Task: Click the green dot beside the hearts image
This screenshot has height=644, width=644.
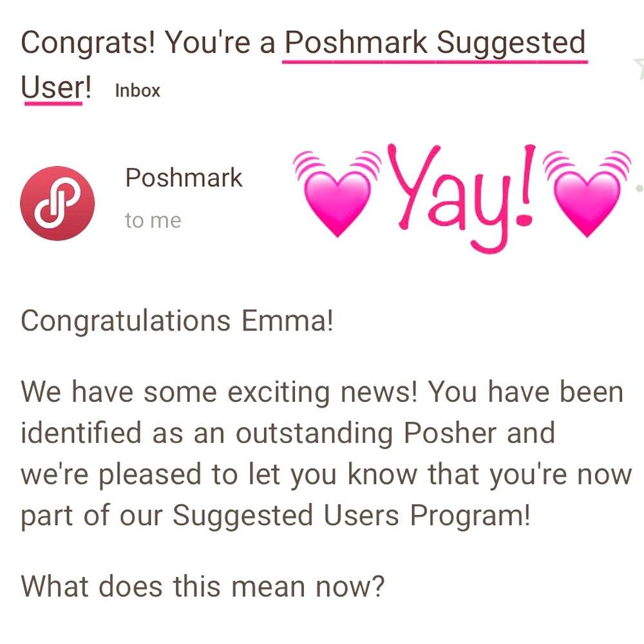Action: pyautogui.click(x=639, y=187)
